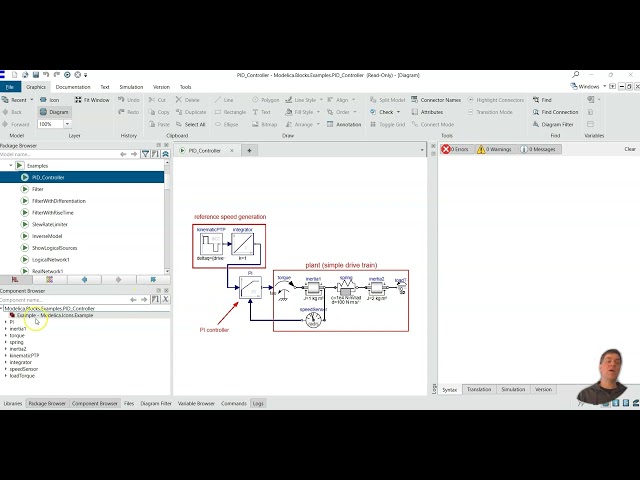The height and width of the screenshot is (480, 640).
Task: Click the Component Browser X clear icon
Action: click(165, 300)
